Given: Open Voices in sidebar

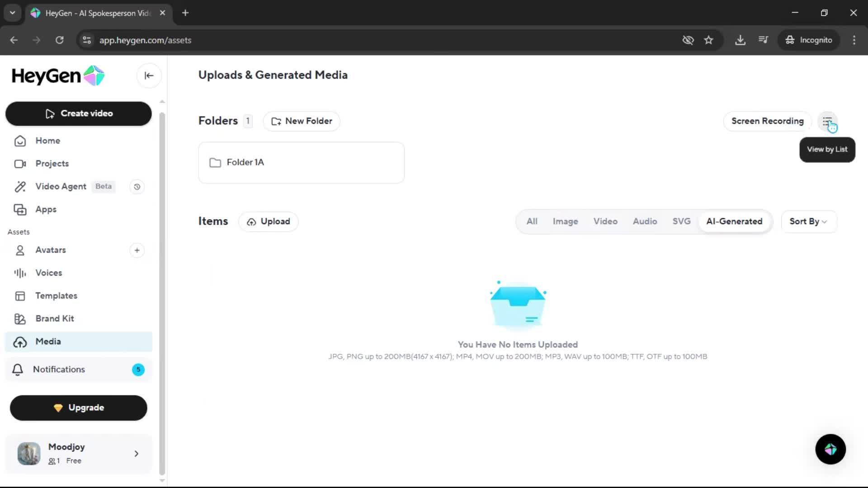Looking at the screenshot, I should (x=48, y=273).
